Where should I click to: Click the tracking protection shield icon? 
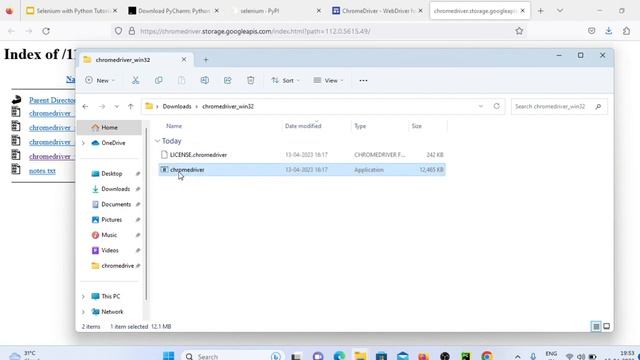118,31
